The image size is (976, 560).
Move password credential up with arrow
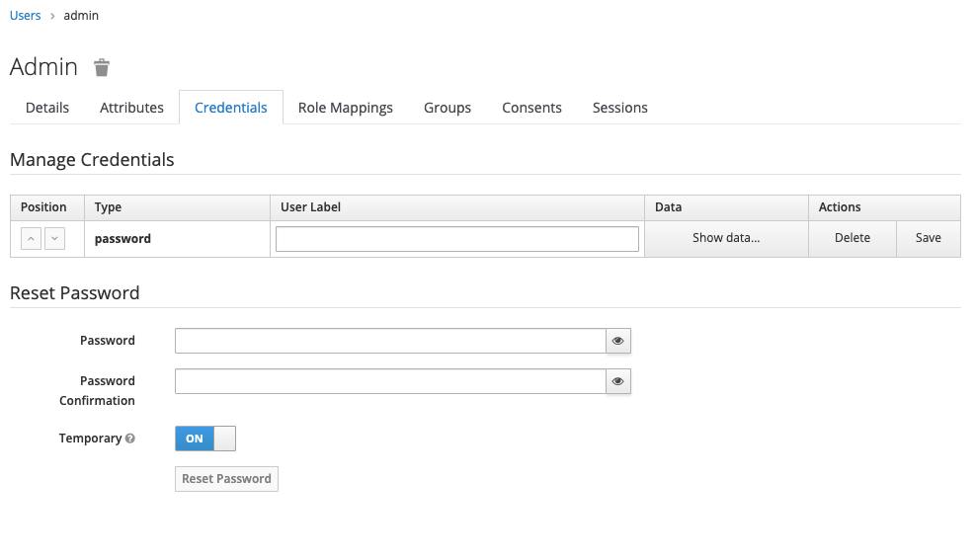tap(31, 239)
